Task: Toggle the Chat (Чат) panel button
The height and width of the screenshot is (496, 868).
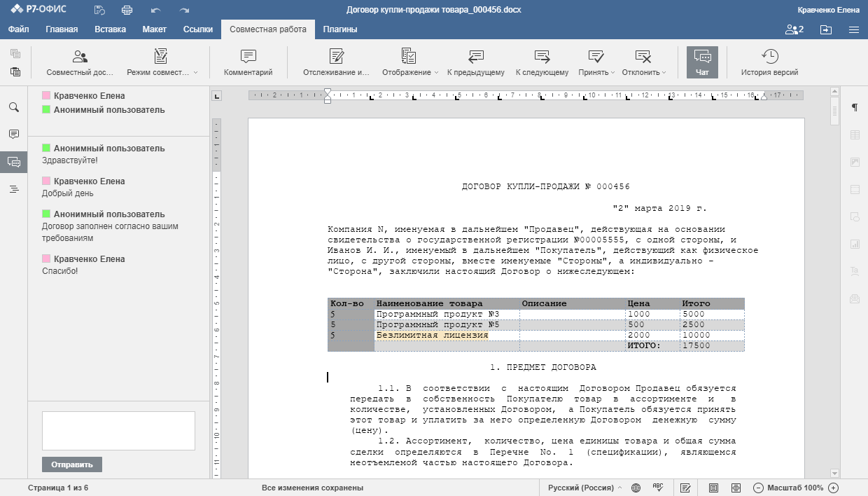Action: [702, 62]
